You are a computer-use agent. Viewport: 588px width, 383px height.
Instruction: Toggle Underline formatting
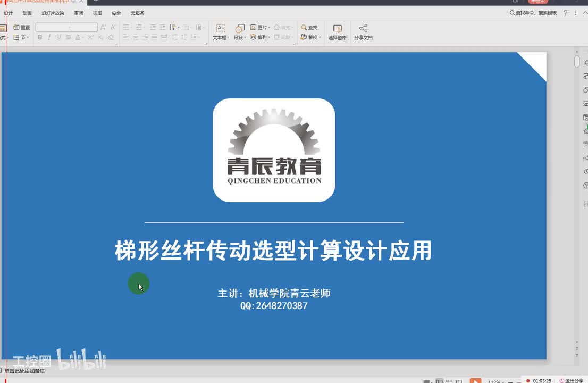click(x=59, y=37)
